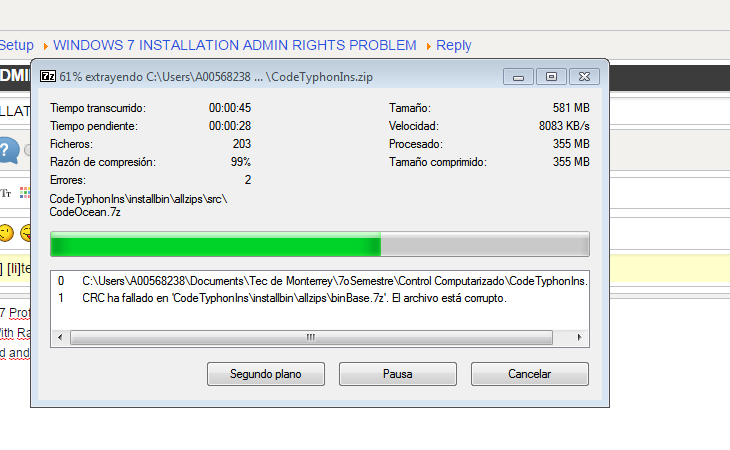Click the Tiempo pendiente value 00:00:28
730x450 pixels.
(230, 126)
